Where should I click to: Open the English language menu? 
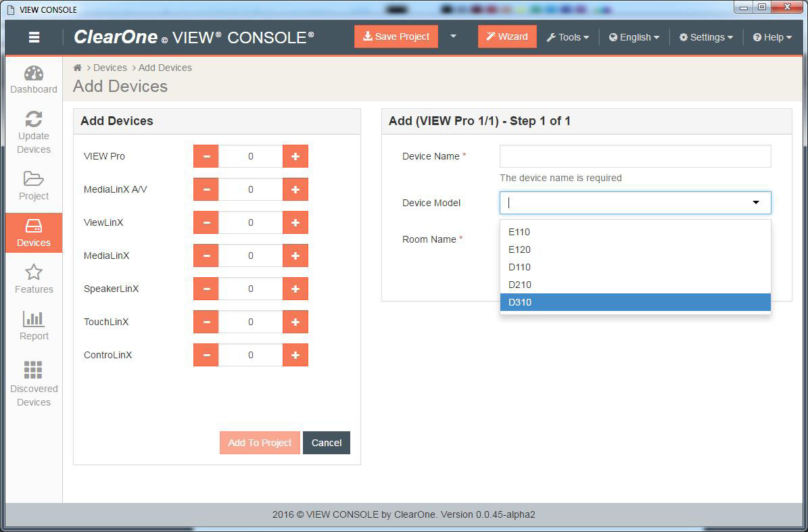click(634, 37)
